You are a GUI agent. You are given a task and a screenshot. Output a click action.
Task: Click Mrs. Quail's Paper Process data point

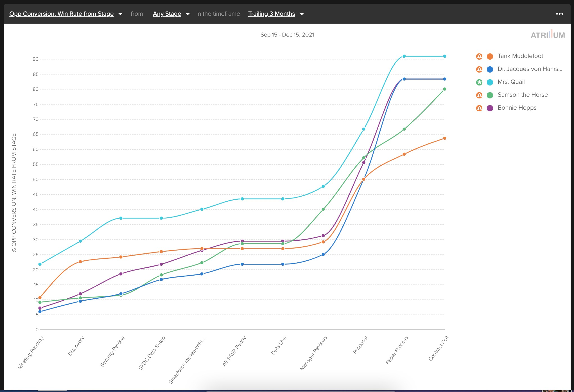tap(404, 56)
